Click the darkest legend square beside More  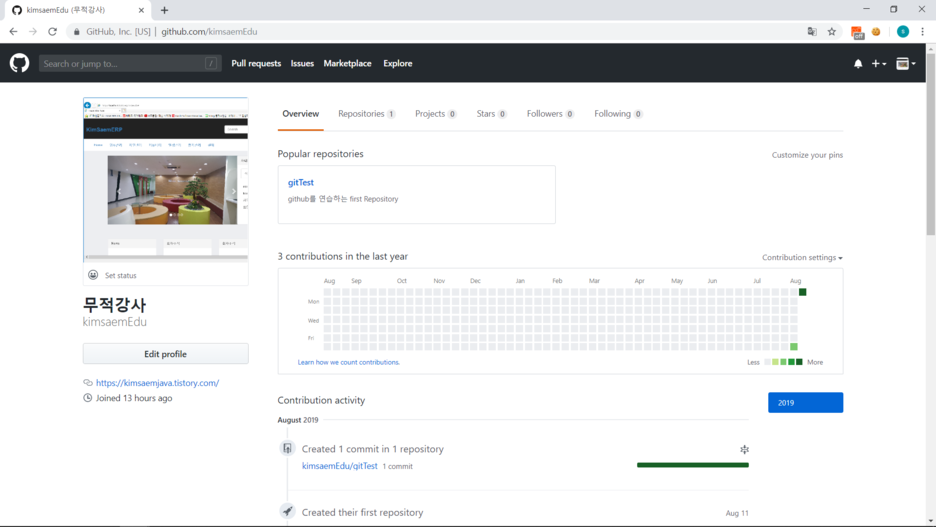(799, 362)
